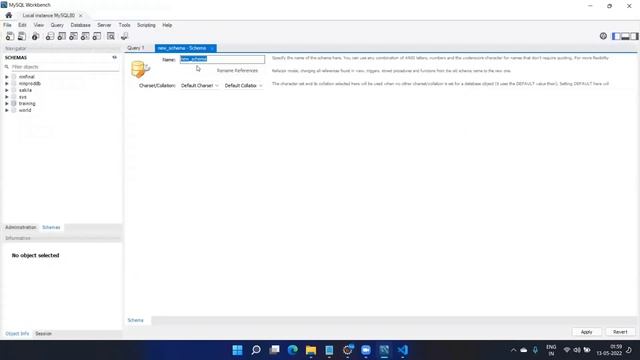The width and height of the screenshot is (640, 360).
Task: Click the Filter objects search field
Action: [64, 67]
